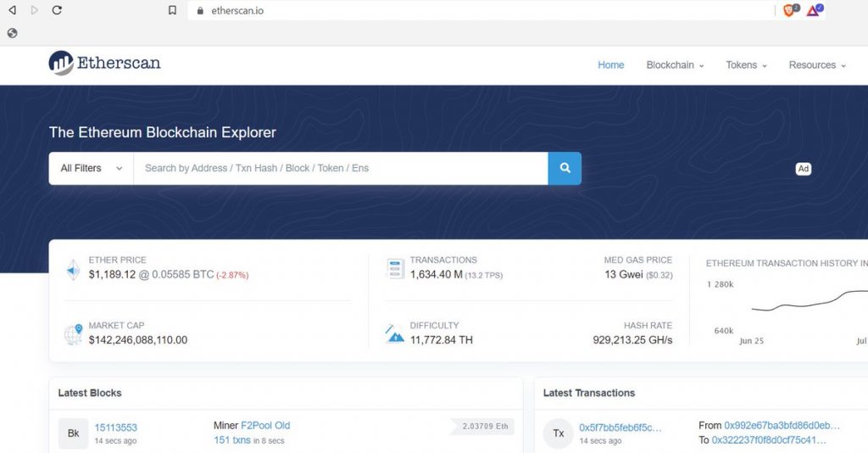Click the 1 280k chart axis label
This screenshot has height=453, width=868.
pyautogui.click(x=720, y=284)
